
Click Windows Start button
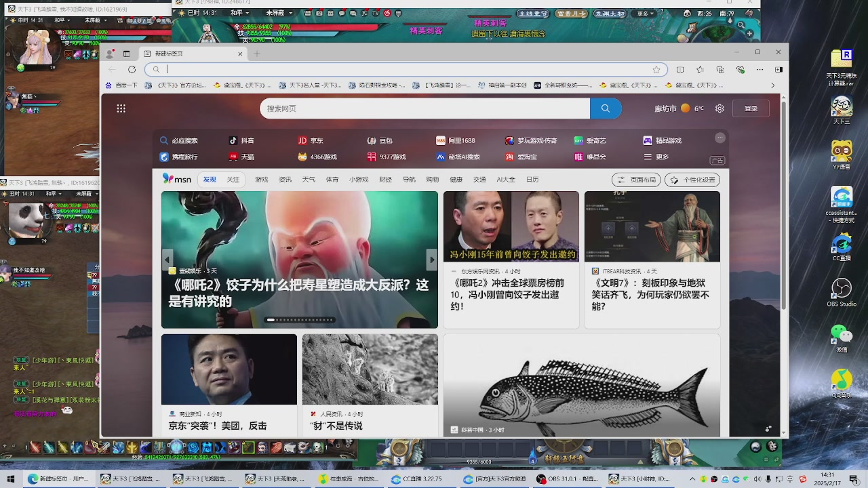[12, 479]
